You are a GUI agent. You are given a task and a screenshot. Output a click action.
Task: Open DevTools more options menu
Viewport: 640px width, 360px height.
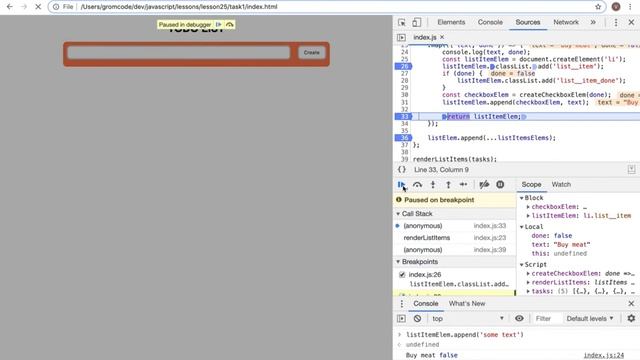point(616,22)
